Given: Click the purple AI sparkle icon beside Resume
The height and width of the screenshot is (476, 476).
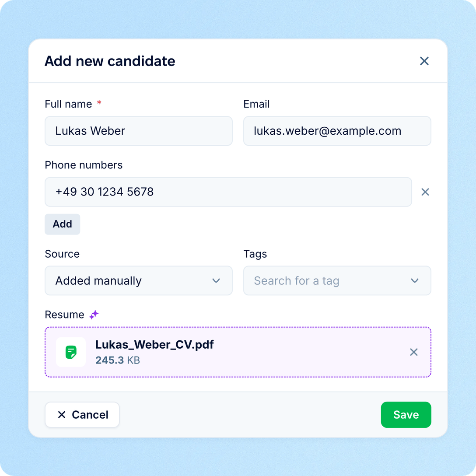Looking at the screenshot, I should click(94, 315).
